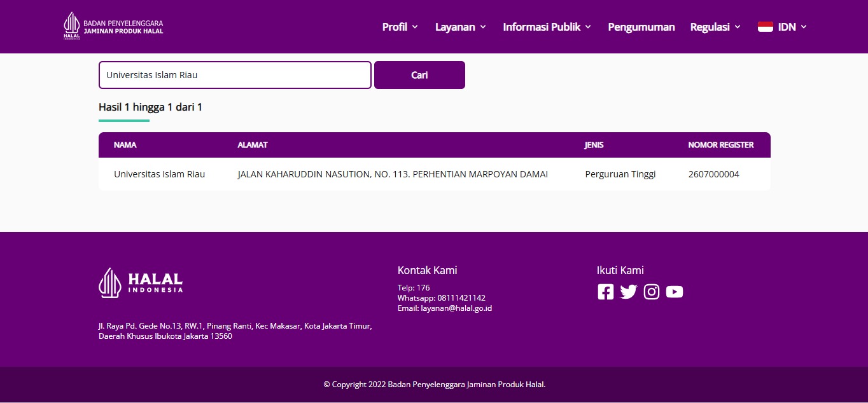Click the ALAMAT column header
Viewport: 868px width, 403px height.
(253, 145)
